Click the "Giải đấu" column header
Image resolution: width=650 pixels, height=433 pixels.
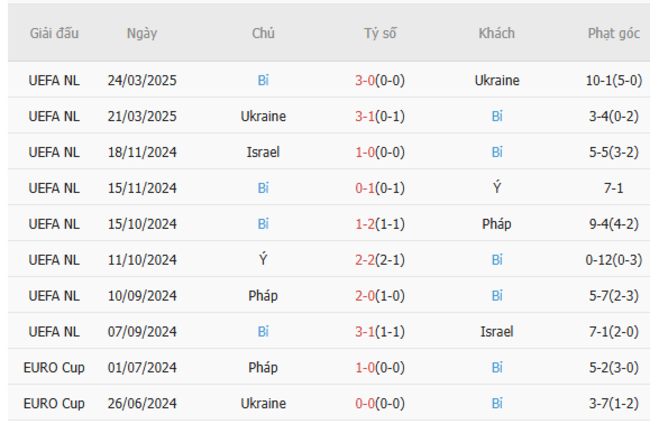point(54,33)
